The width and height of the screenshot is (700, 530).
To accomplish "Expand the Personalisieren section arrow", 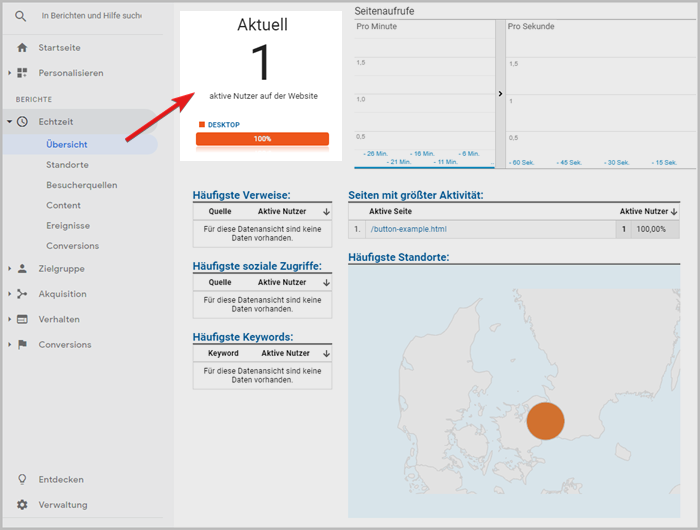I will [9, 73].
